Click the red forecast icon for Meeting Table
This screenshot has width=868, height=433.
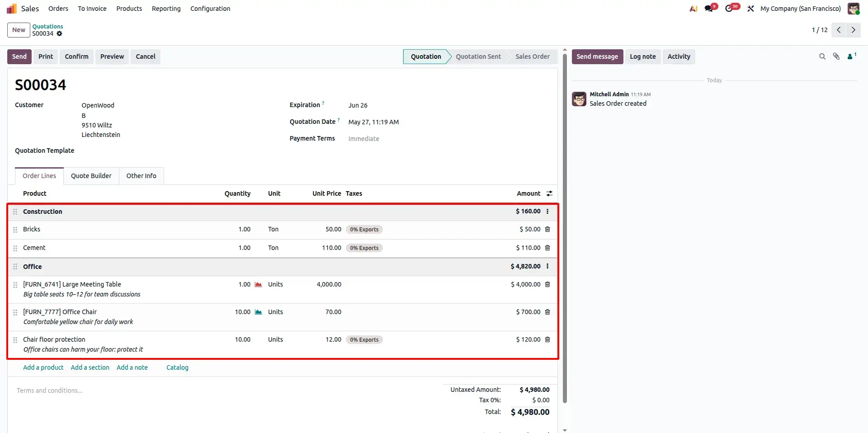[x=259, y=284]
